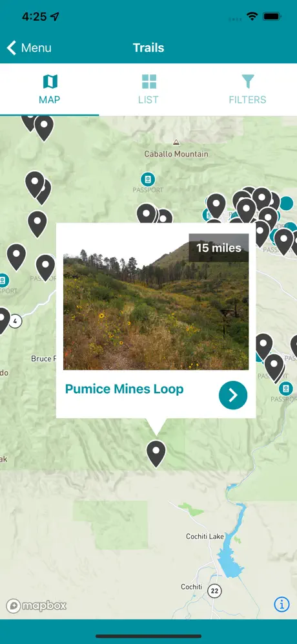The width and height of the screenshot is (297, 644).
Task: Tap the Cochiti Lake label on map
Action: click(205, 537)
